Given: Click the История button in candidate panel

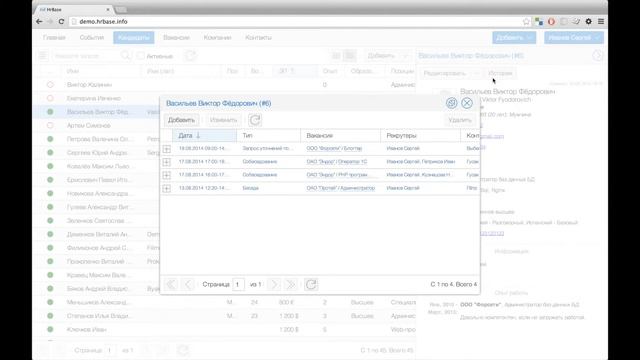Looking at the screenshot, I should click(x=500, y=73).
